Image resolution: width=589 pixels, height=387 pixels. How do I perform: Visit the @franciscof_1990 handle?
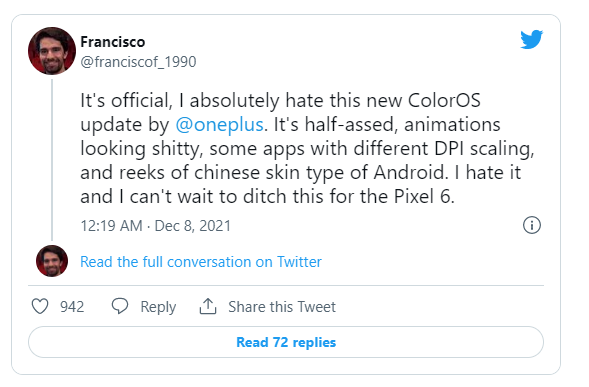click(138, 62)
